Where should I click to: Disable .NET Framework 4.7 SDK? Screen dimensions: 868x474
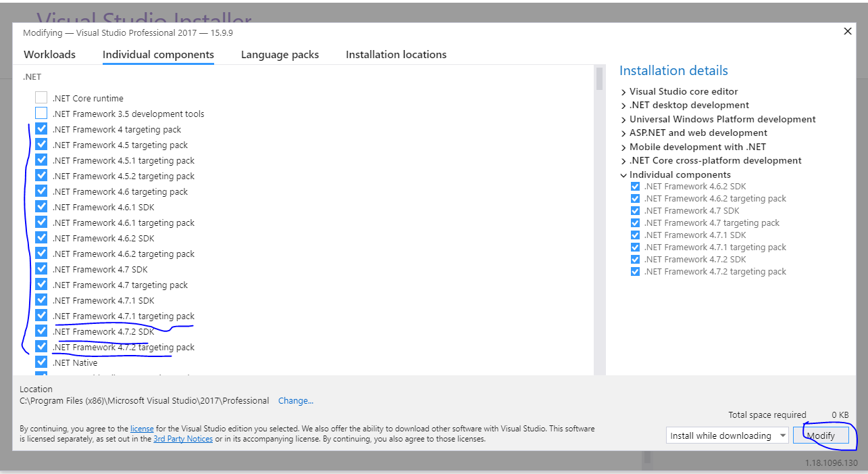point(41,268)
